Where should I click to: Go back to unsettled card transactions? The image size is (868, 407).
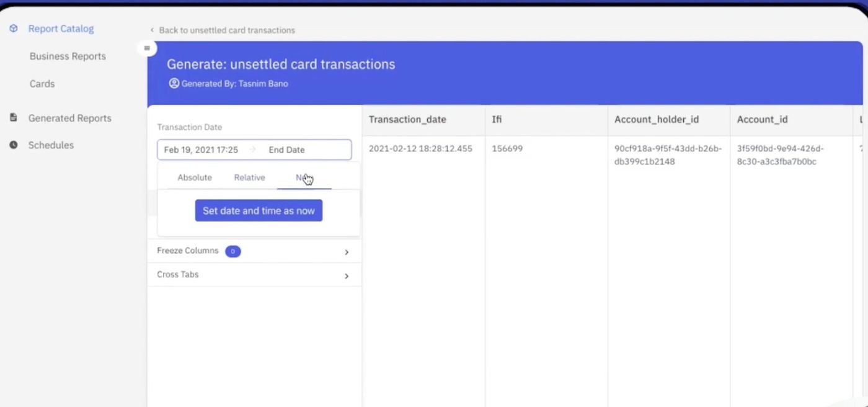(227, 30)
